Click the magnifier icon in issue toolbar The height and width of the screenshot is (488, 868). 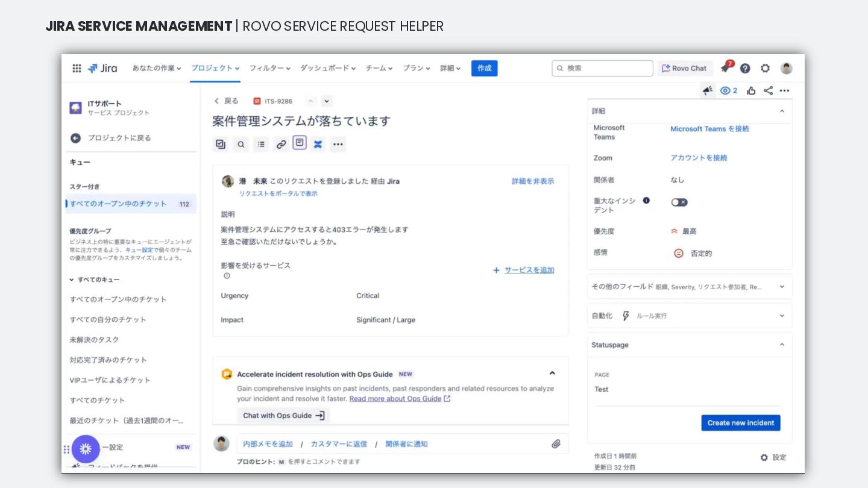tap(241, 144)
